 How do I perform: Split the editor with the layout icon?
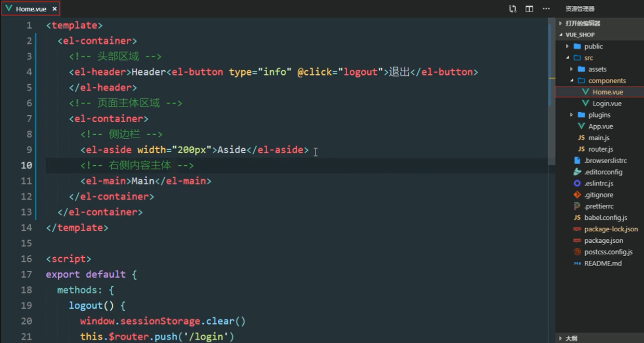click(x=529, y=9)
